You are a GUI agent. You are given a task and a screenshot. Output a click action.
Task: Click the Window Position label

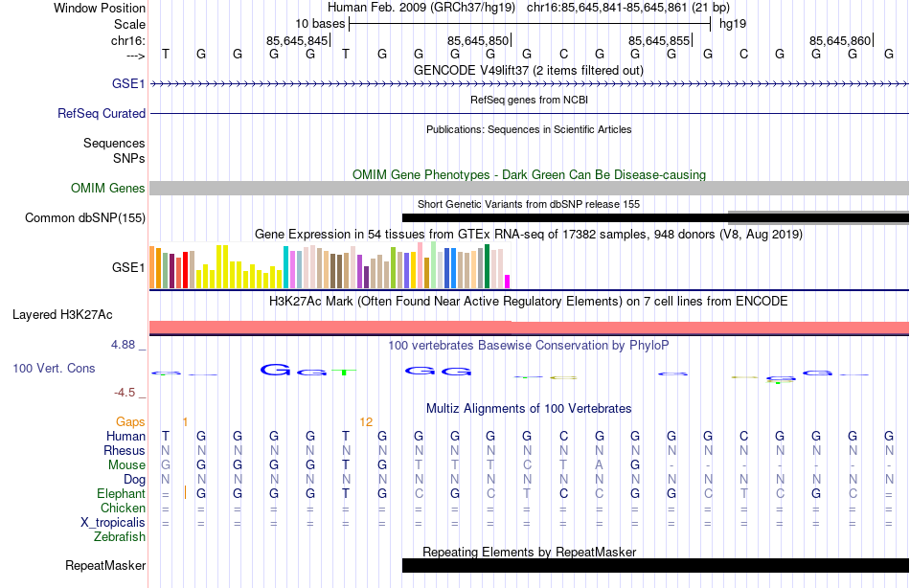[x=100, y=8]
